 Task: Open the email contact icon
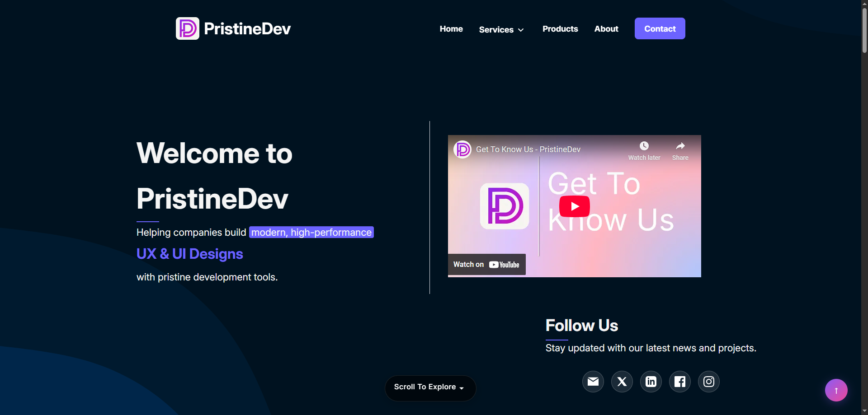click(593, 382)
